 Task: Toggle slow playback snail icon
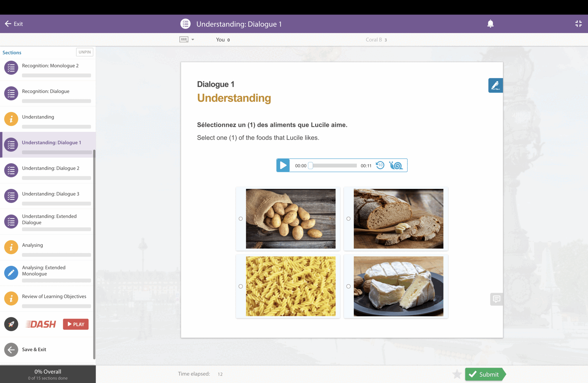(x=396, y=165)
